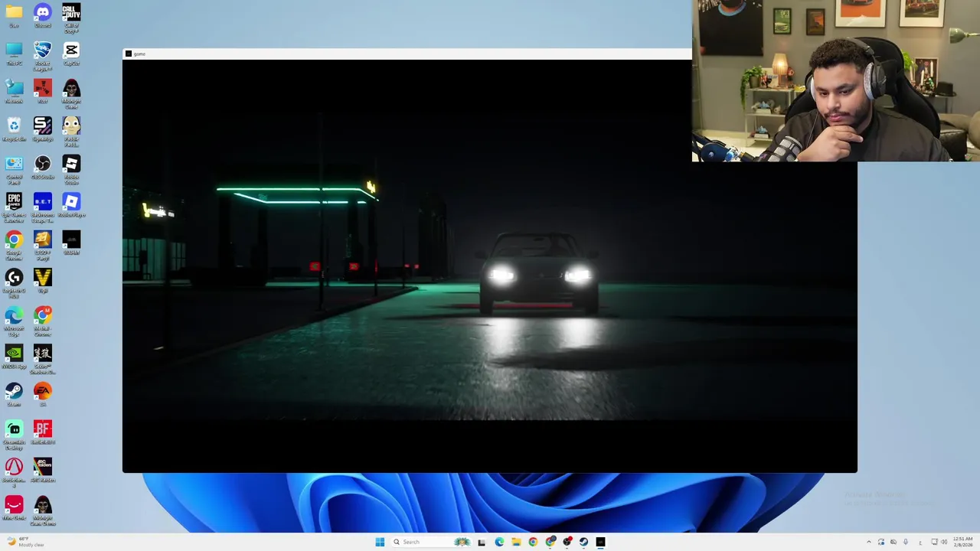Open the volume control in system tray
Image resolution: width=980 pixels, height=551 pixels.
(944, 542)
